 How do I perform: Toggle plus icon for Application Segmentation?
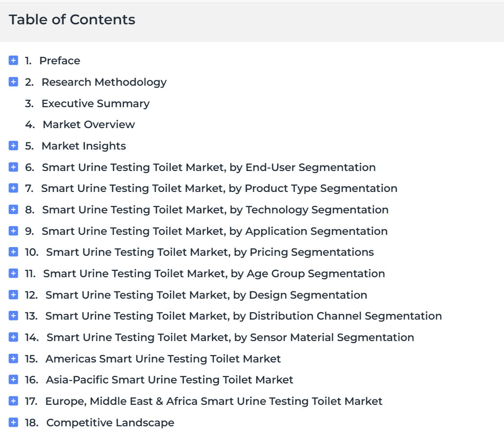[x=13, y=231]
